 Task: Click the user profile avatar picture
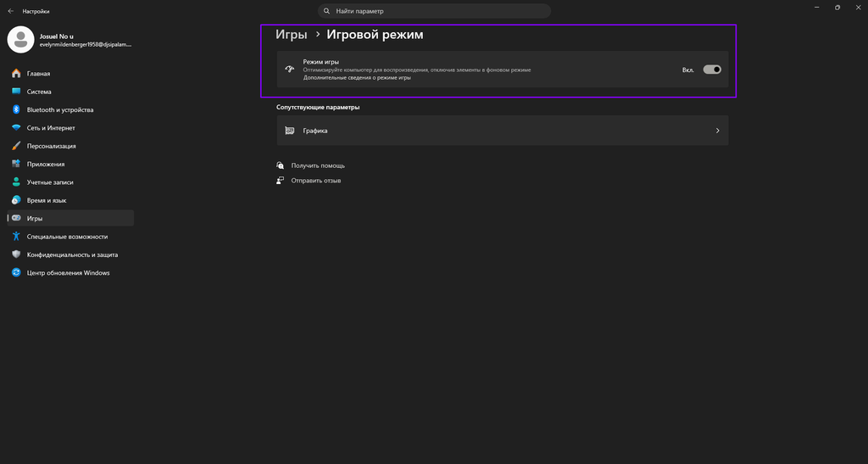tap(21, 40)
